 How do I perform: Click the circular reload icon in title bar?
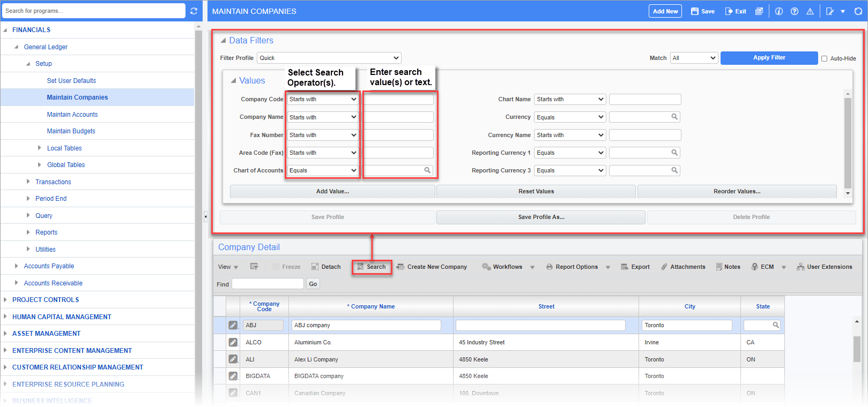[858, 11]
